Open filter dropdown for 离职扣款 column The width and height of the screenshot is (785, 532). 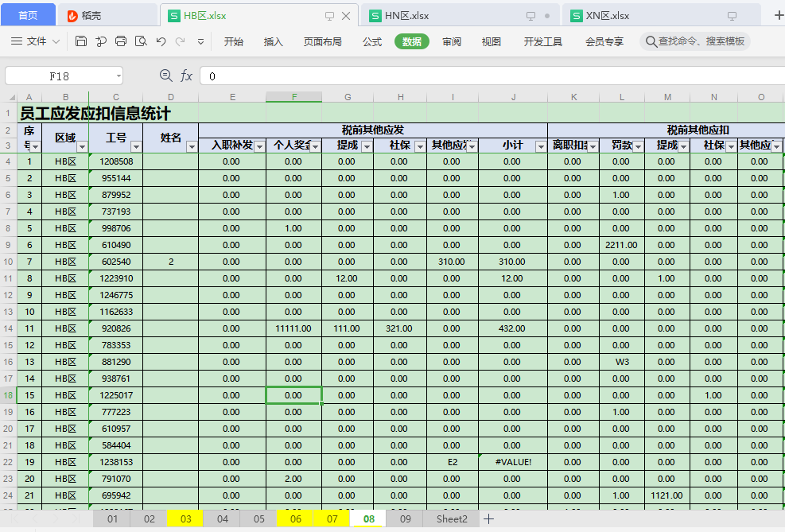click(593, 146)
